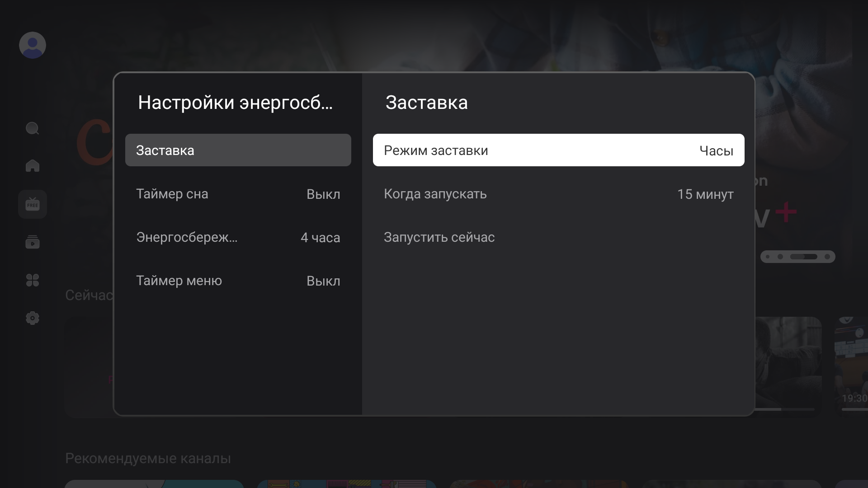The width and height of the screenshot is (868, 488).
Task: Open the black-and-white program thumbnail
Action: pyautogui.click(x=788, y=361)
